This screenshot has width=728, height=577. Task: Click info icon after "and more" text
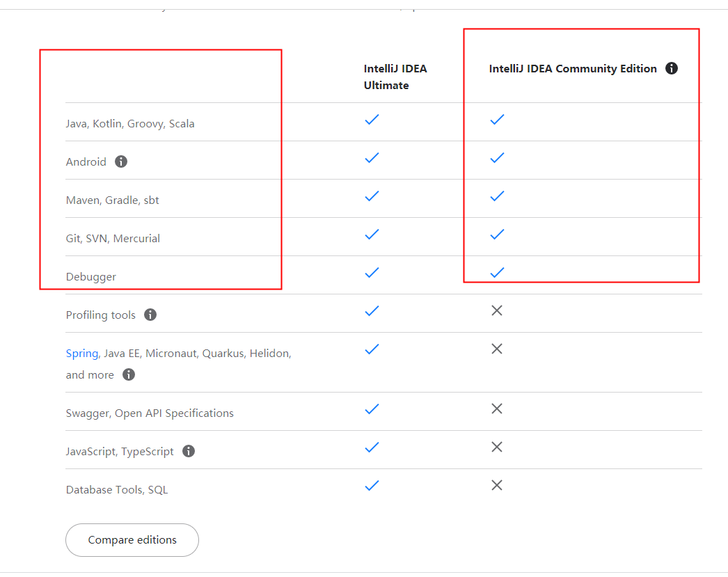pyautogui.click(x=128, y=374)
